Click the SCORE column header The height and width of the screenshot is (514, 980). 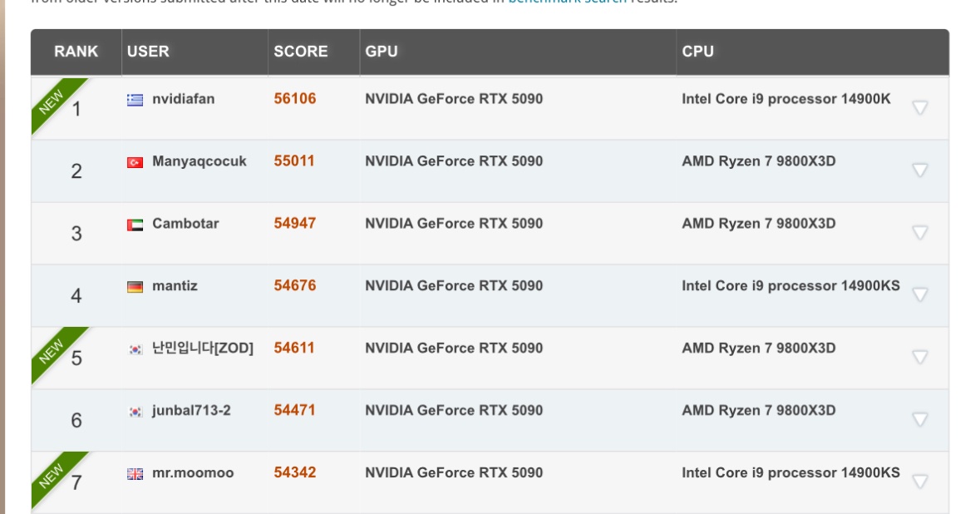301,52
